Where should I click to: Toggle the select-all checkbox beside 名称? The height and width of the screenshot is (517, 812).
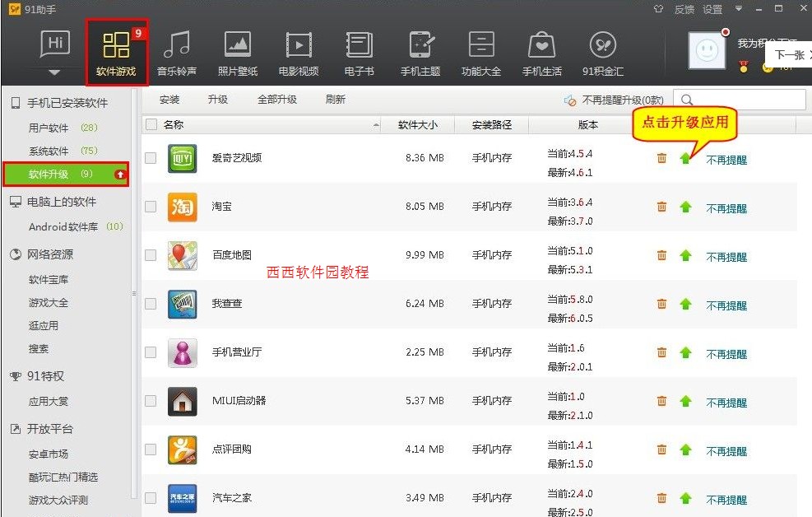coord(151,124)
